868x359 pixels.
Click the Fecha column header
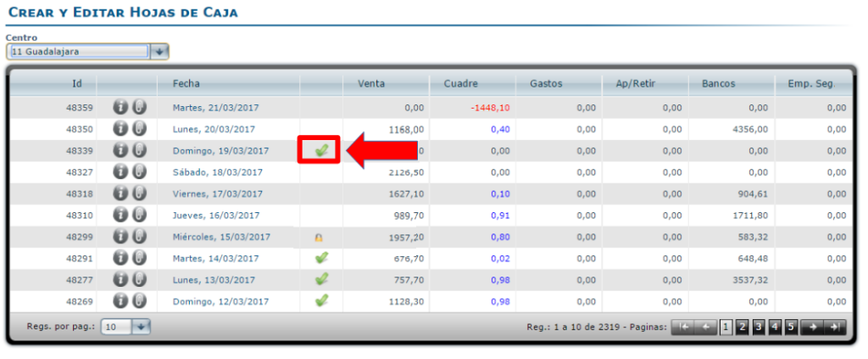click(186, 84)
